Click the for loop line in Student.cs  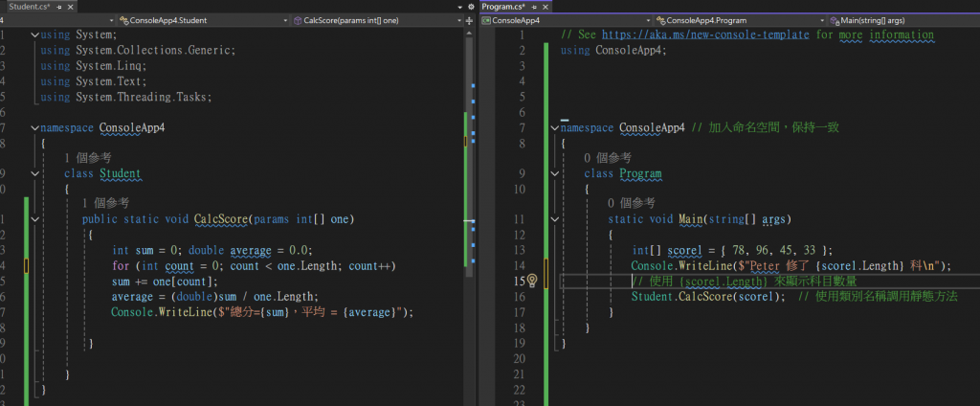click(x=255, y=266)
